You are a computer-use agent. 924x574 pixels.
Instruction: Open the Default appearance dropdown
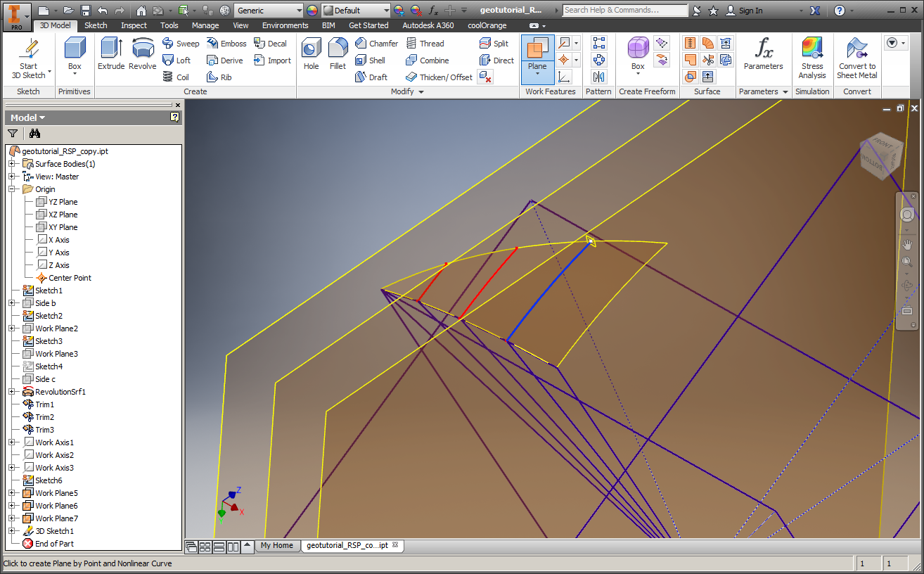point(385,11)
